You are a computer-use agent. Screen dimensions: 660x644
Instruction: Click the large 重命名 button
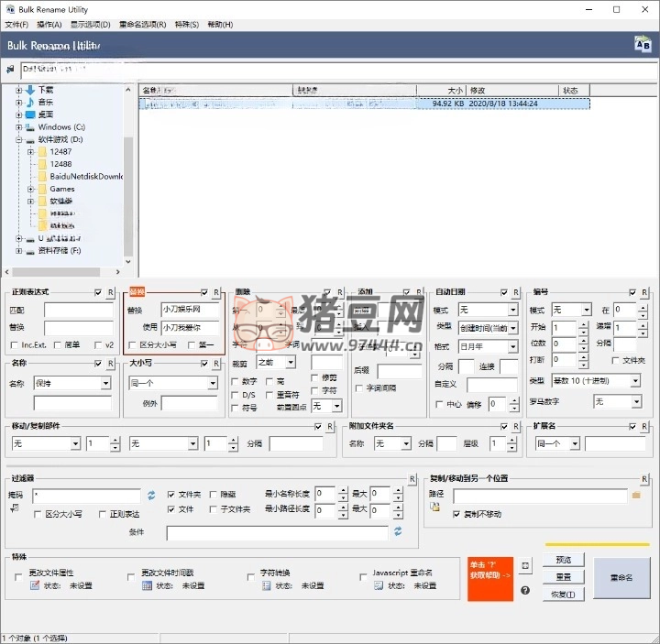[x=621, y=578]
